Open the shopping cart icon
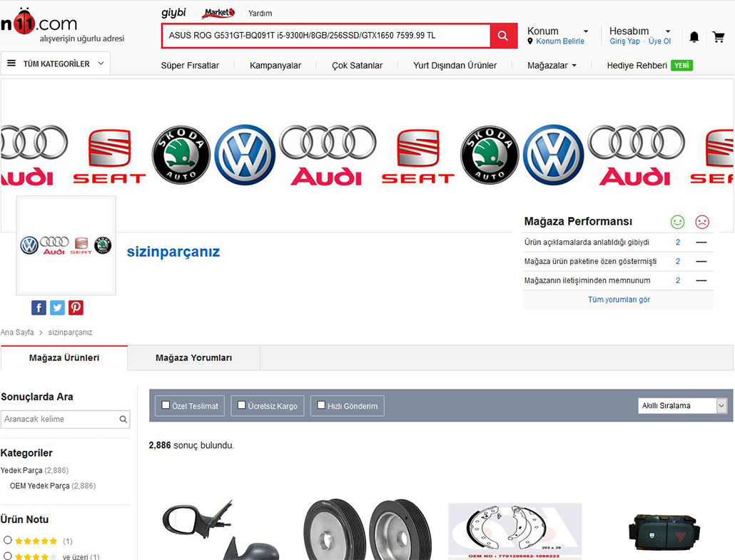This screenshot has width=735, height=560. pyautogui.click(x=719, y=37)
